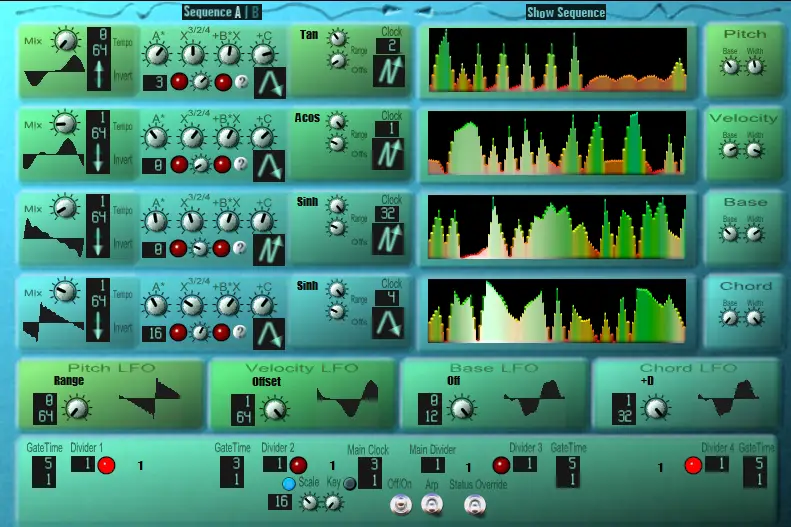This screenshot has width=791, height=527.
Task: Open the Velocity LFO Offset mode selector
Action: [x=266, y=381]
